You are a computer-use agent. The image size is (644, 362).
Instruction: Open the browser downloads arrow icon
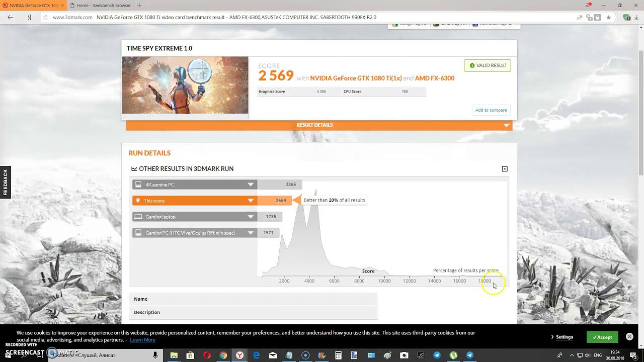pos(637,17)
